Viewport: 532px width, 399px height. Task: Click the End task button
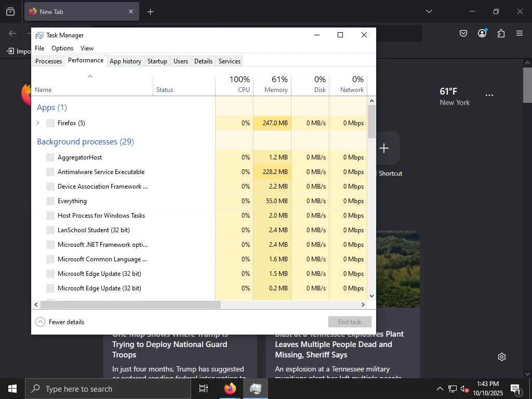pyautogui.click(x=350, y=322)
